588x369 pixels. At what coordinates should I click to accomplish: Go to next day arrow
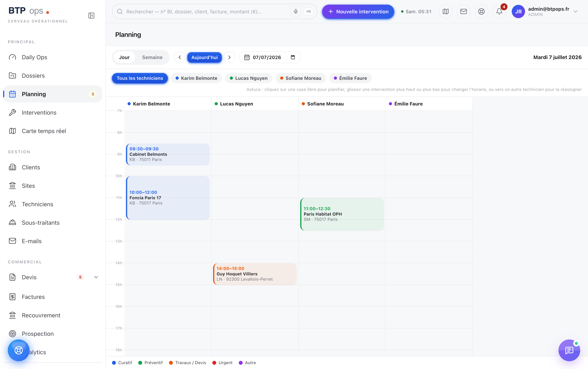pyautogui.click(x=229, y=57)
